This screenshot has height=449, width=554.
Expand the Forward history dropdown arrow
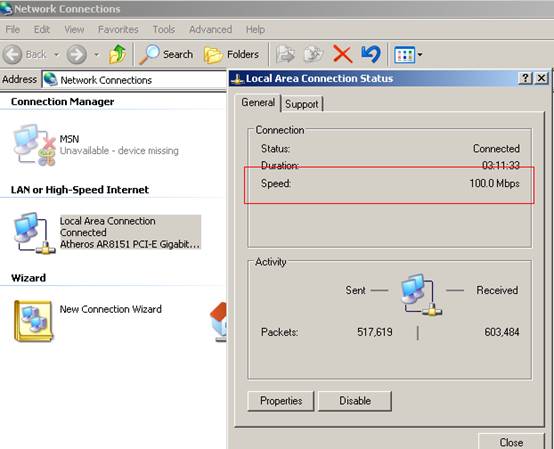click(x=96, y=55)
